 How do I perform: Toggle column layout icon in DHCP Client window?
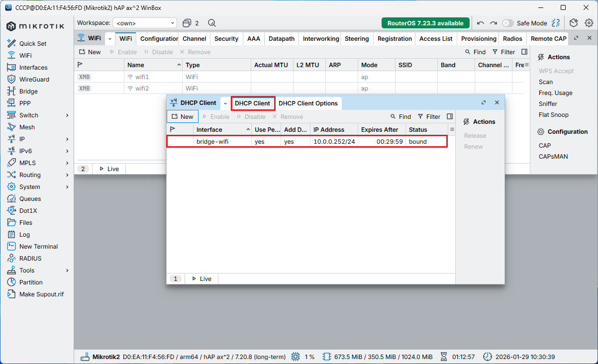450,117
